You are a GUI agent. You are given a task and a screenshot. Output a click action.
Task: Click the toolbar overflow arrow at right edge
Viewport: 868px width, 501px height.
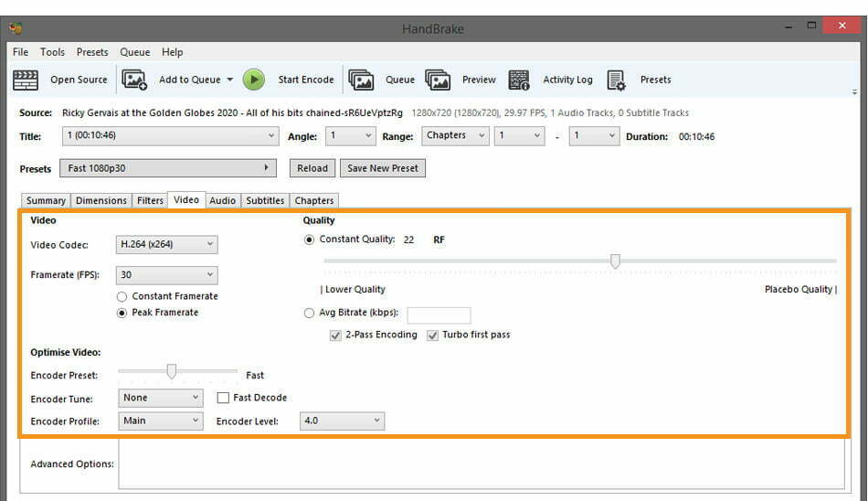(x=854, y=92)
